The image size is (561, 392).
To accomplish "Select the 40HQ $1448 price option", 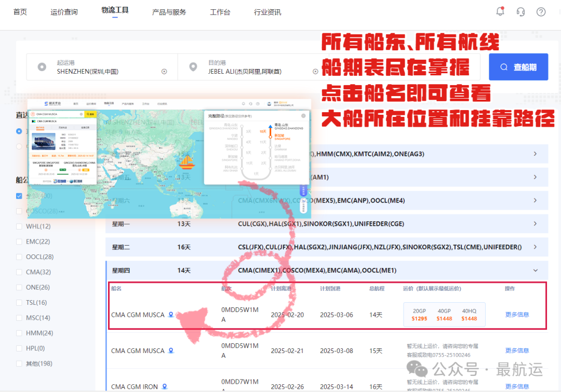I will tap(469, 315).
